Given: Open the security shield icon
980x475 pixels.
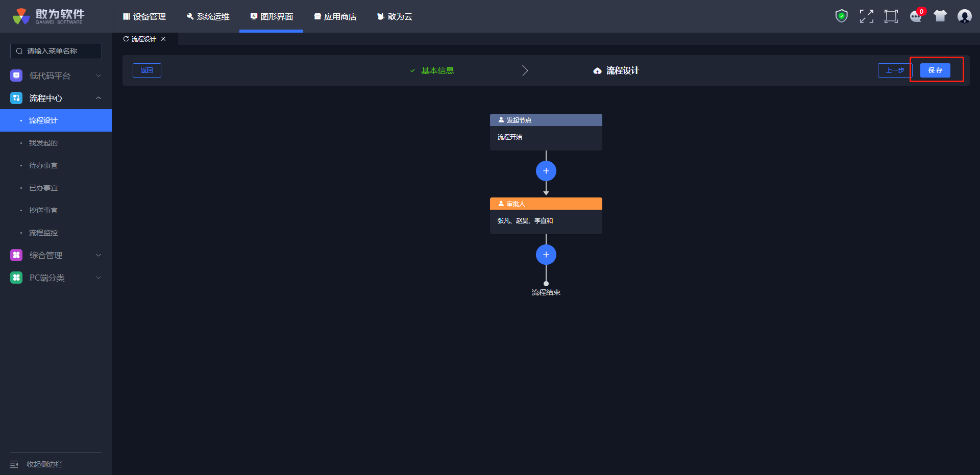Looking at the screenshot, I should (841, 16).
